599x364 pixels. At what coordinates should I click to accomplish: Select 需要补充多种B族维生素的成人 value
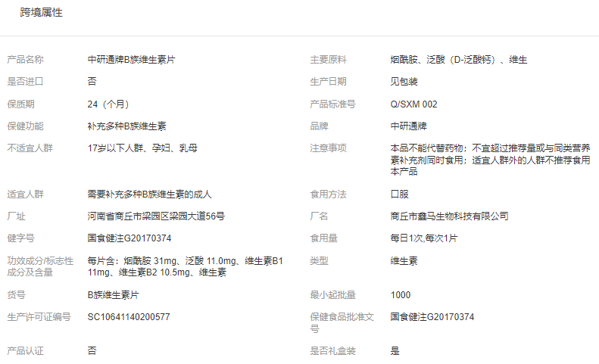(x=149, y=194)
